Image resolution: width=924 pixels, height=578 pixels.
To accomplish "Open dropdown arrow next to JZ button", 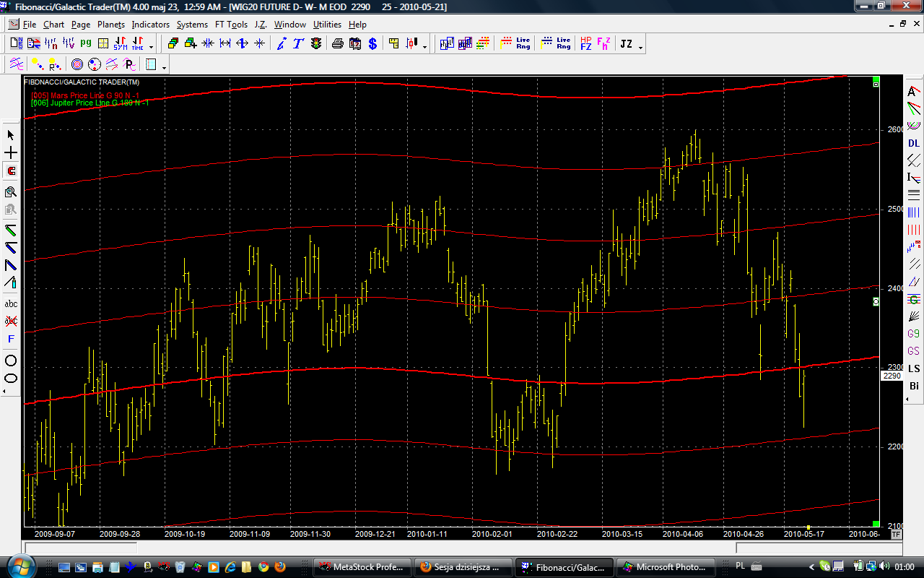I will click(x=640, y=46).
